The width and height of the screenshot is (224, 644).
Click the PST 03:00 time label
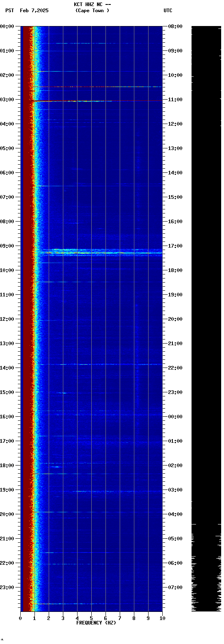[7, 100]
